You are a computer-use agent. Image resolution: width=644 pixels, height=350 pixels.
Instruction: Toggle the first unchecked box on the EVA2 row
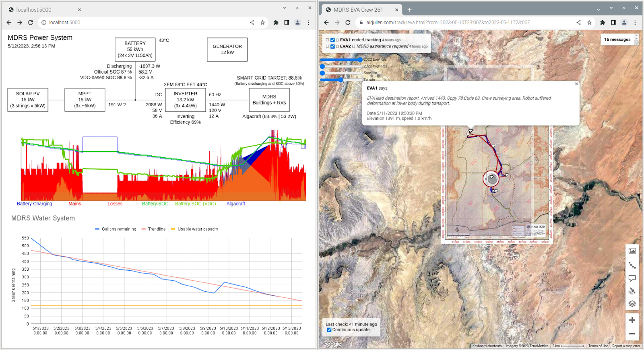tap(327, 46)
